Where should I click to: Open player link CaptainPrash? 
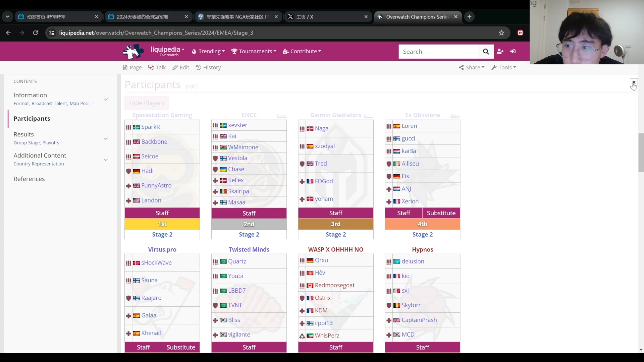point(419,320)
